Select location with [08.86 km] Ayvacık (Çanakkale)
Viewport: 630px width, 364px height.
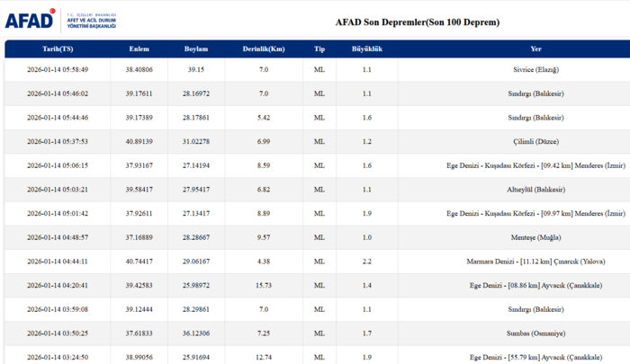coord(514,285)
